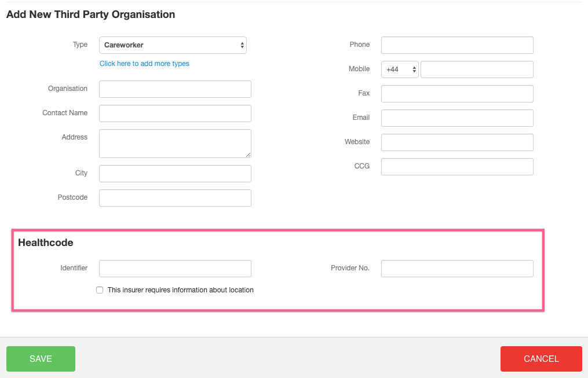This screenshot has height=378, width=588.
Task: Click the Mobile number input field
Action: pyautogui.click(x=476, y=69)
